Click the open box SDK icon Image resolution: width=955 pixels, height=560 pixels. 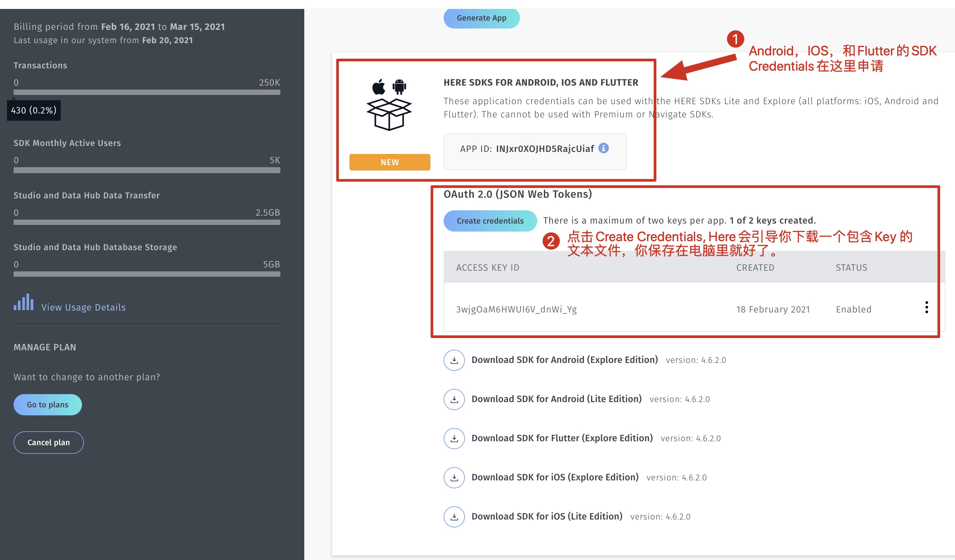click(389, 114)
